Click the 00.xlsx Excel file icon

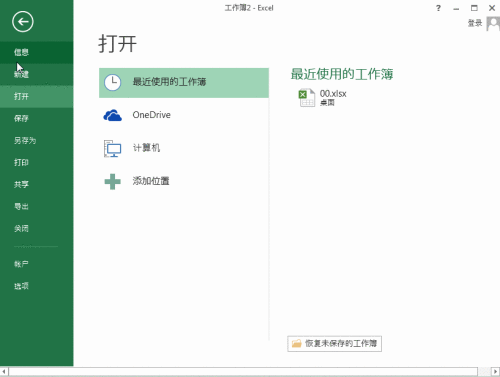(306, 97)
